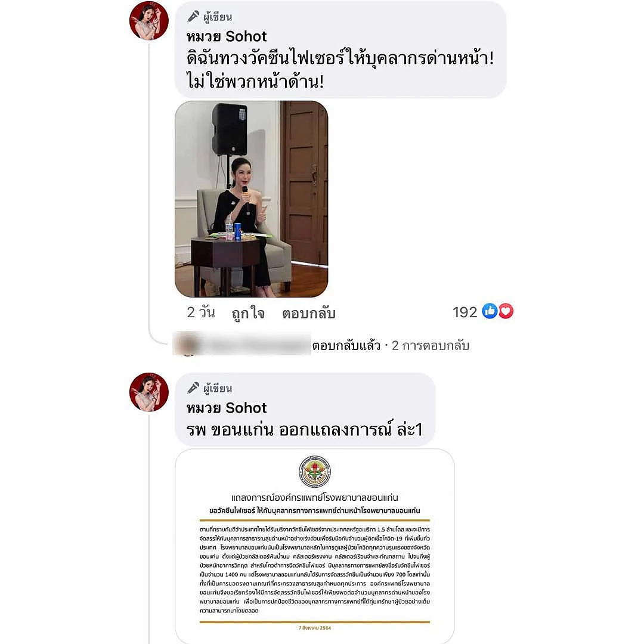Click the hospital emblem logo in statement
Viewport: 644px width, 644px height.
pyautogui.click(x=315, y=472)
